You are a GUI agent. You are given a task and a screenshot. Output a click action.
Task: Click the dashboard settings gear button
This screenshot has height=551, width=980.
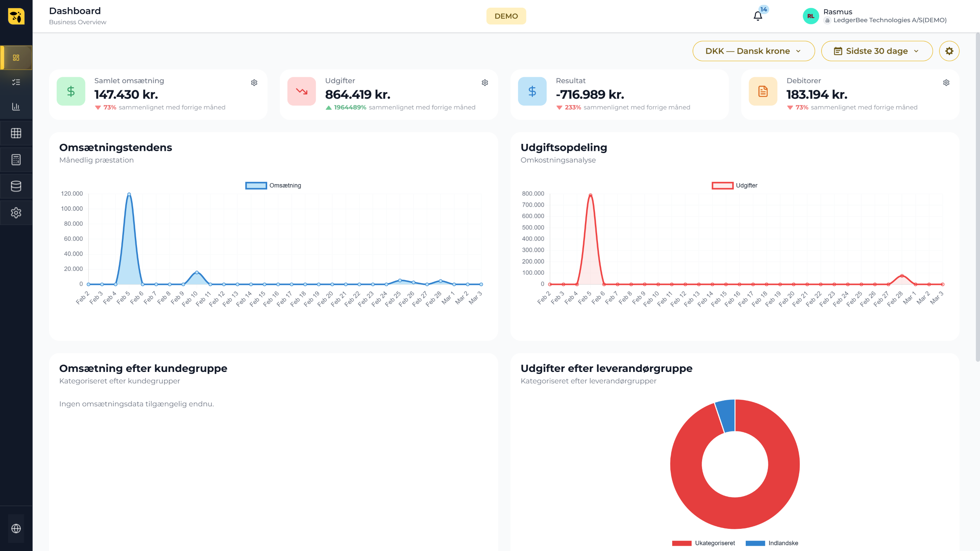[949, 51]
